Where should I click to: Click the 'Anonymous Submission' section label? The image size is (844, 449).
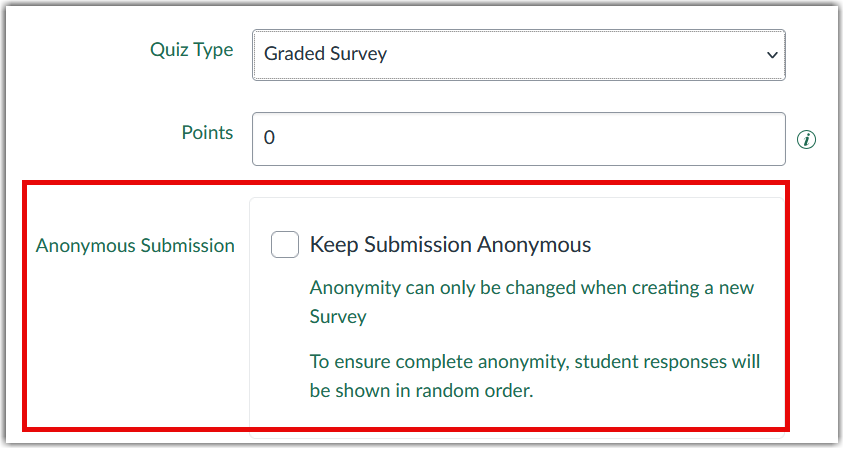click(x=135, y=245)
